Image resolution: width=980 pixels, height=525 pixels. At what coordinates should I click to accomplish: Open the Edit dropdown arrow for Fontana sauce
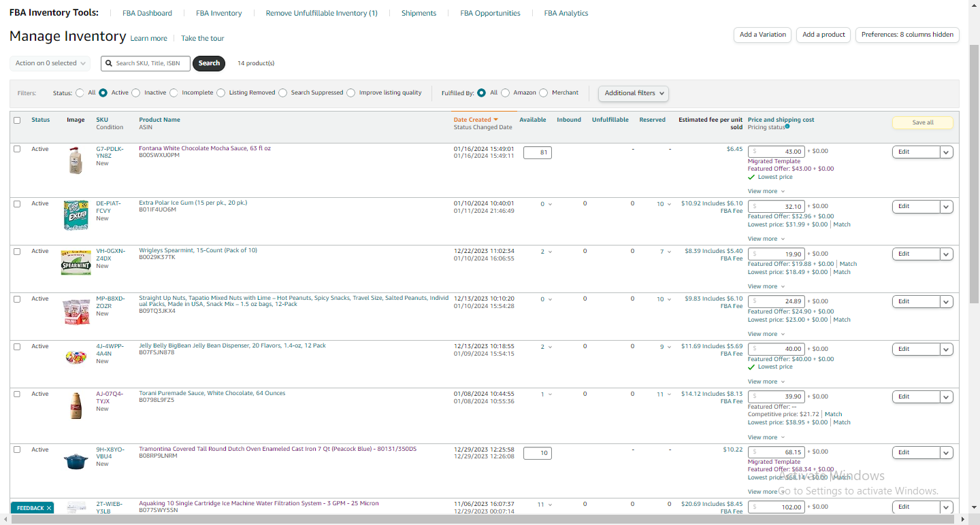[946, 152]
